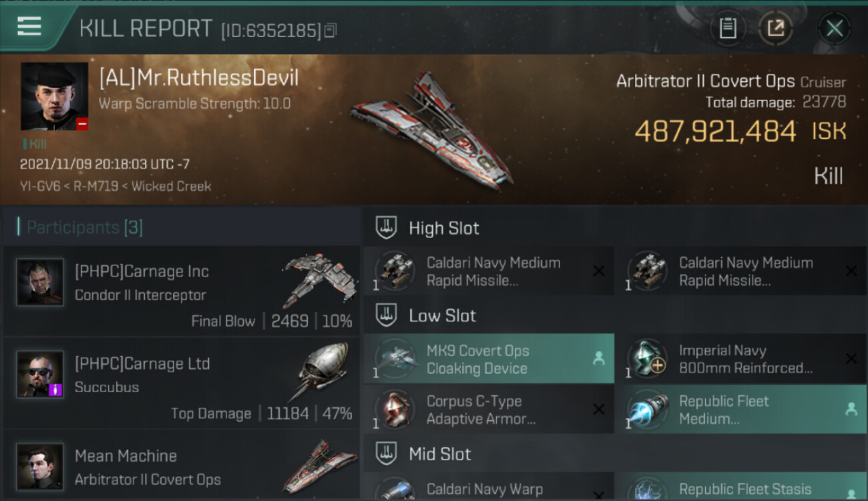
Task: Click the share export icon
Action: coord(775,28)
